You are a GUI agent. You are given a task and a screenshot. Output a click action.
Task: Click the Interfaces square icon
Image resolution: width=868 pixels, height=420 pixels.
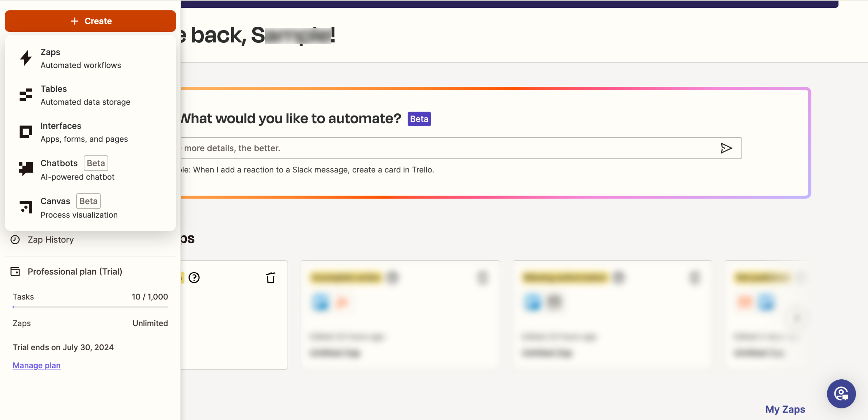pyautogui.click(x=26, y=132)
